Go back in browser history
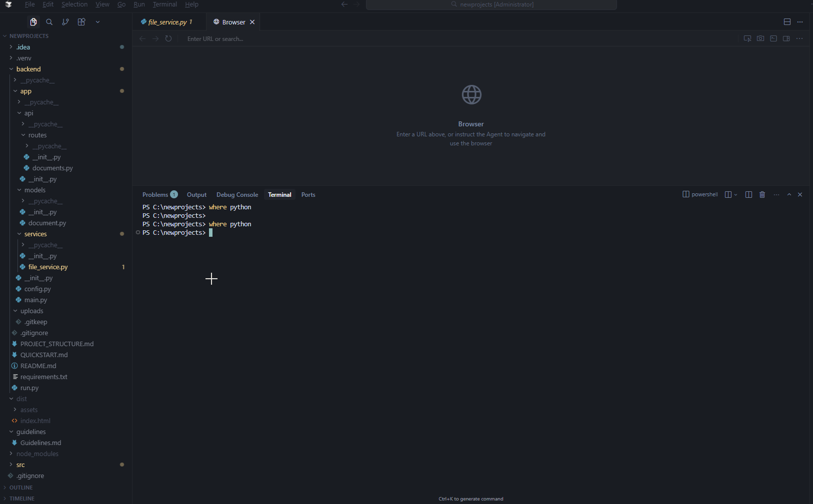Viewport: 813px width, 504px height. coord(142,38)
